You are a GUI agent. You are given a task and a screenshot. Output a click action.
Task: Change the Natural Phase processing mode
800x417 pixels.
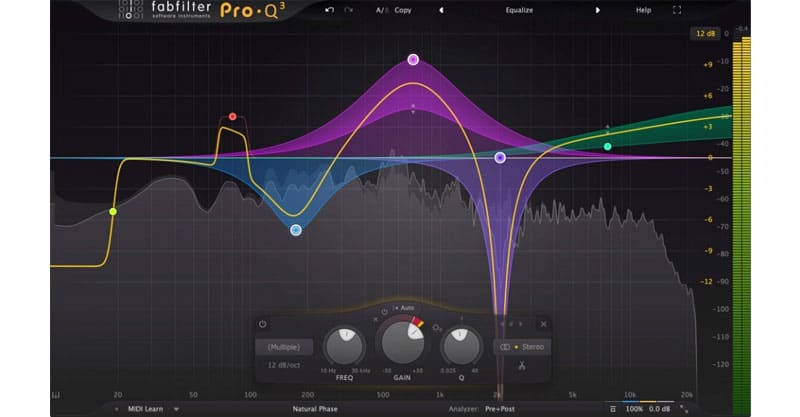pyautogui.click(x=315, y=409)
